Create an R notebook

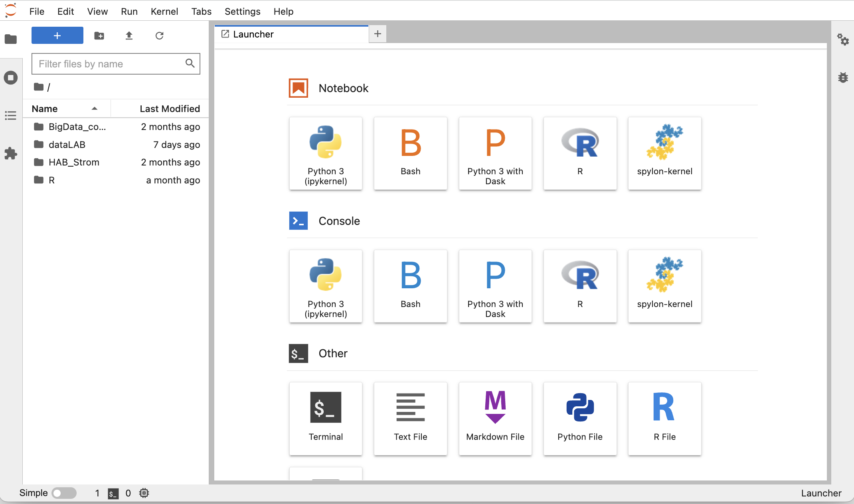pyautogui.click(x=580, y=153)
